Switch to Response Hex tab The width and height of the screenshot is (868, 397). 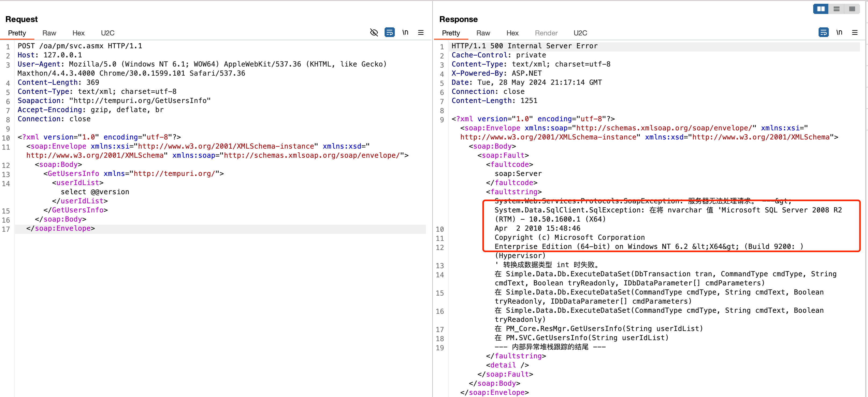(x=512, y=33)
